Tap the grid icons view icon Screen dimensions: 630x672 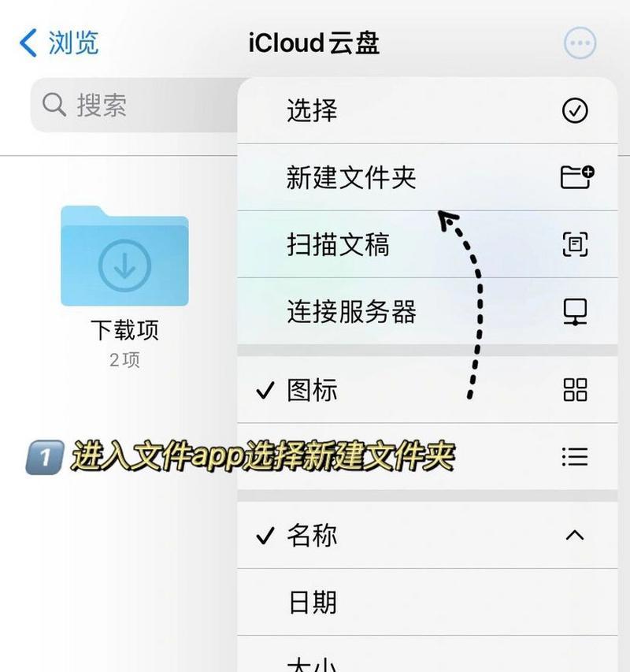pyautogui.click(x=575, y=390)
